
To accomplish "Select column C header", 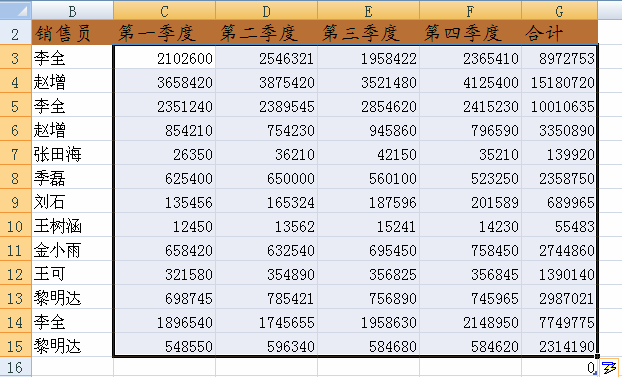I will (164, 11).
